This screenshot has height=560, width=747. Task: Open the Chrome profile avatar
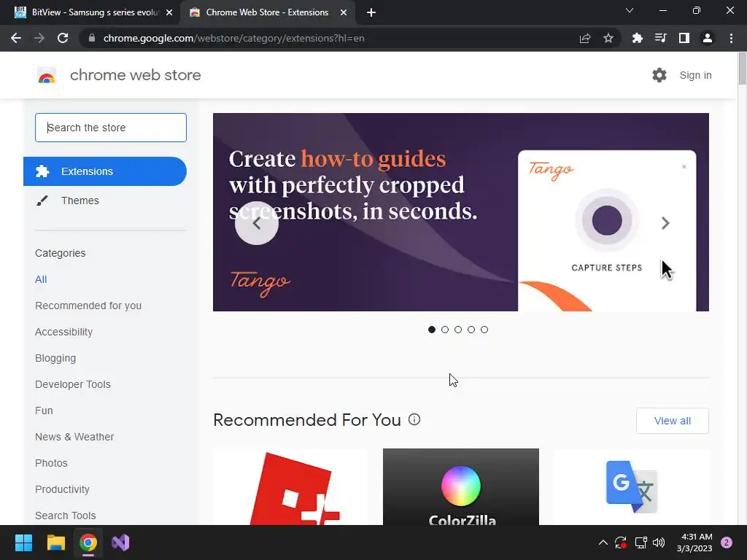[x=708, y=38]
